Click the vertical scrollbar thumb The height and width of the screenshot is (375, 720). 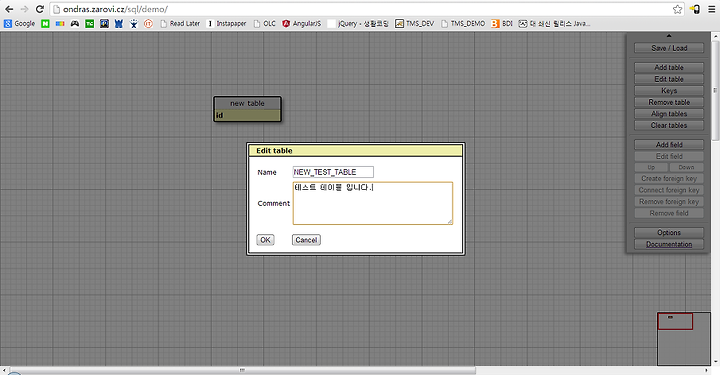click(x=715, y=90)
